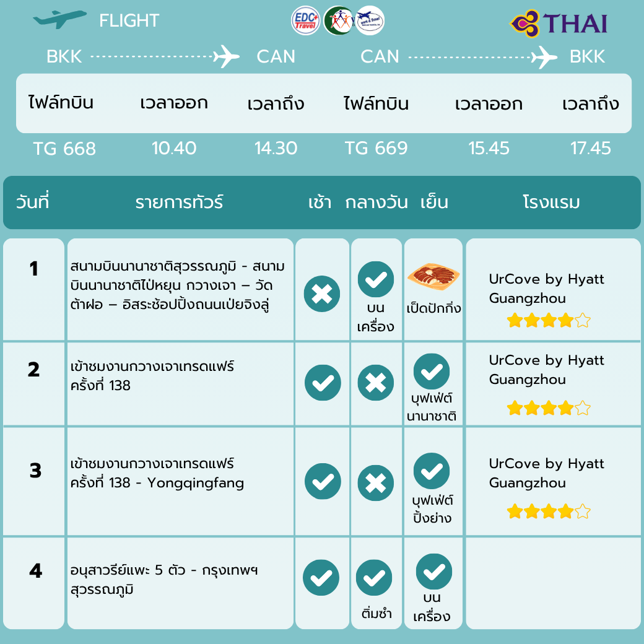Click the day 3 dinner check mark
The image size is (644, 644).
coord(432,471)
